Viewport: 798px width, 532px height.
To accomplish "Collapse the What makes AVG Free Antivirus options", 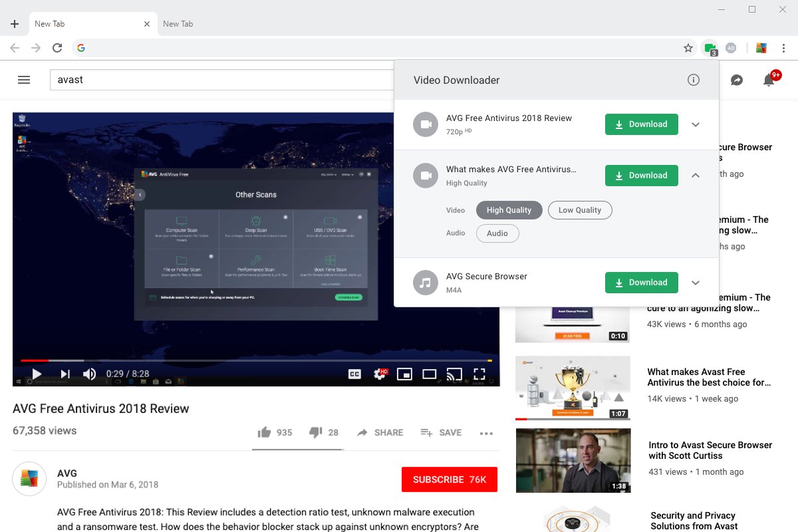I will [x=696, y=176].
